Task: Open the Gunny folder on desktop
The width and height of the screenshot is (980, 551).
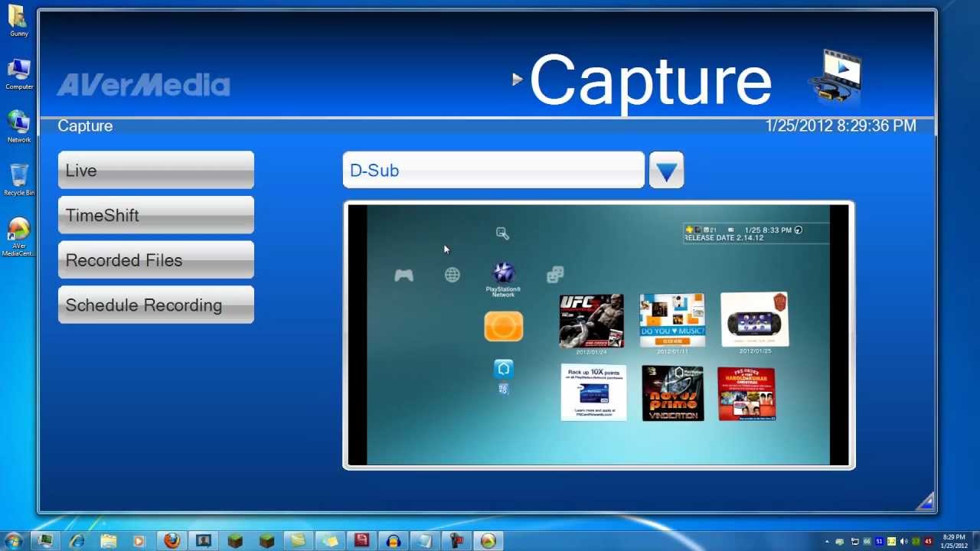Action: click(x=18, y=21)
